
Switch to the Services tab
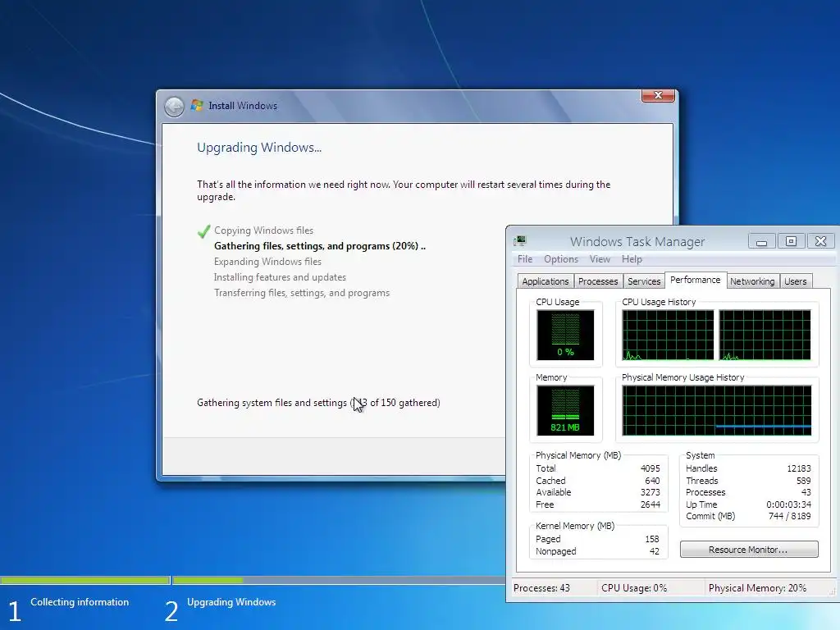644,281
